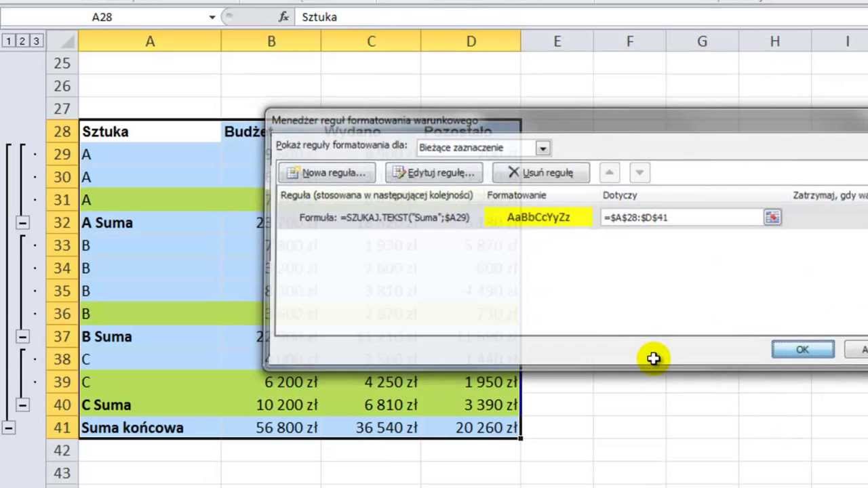Click the 20 260 zł cell
Screen dimensions: 868x488
[x=471, y=428]
